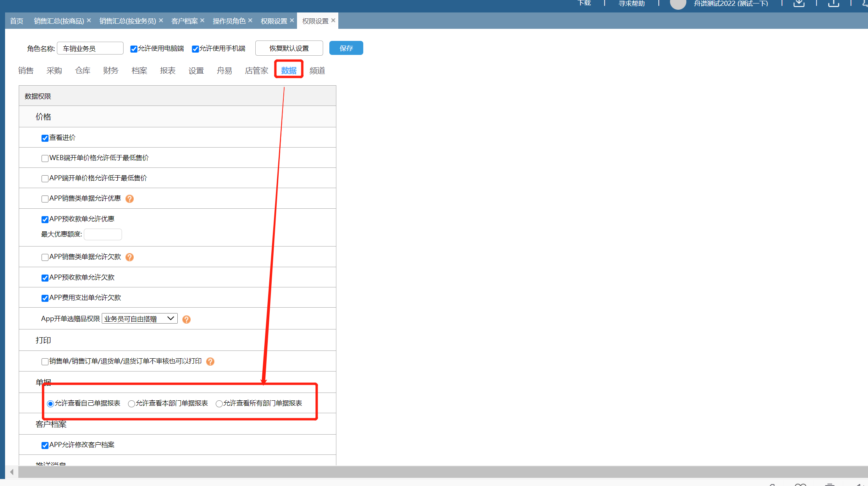Open the 店管家 permission tab
Screen dimensions: 868x486
[256, 70]
